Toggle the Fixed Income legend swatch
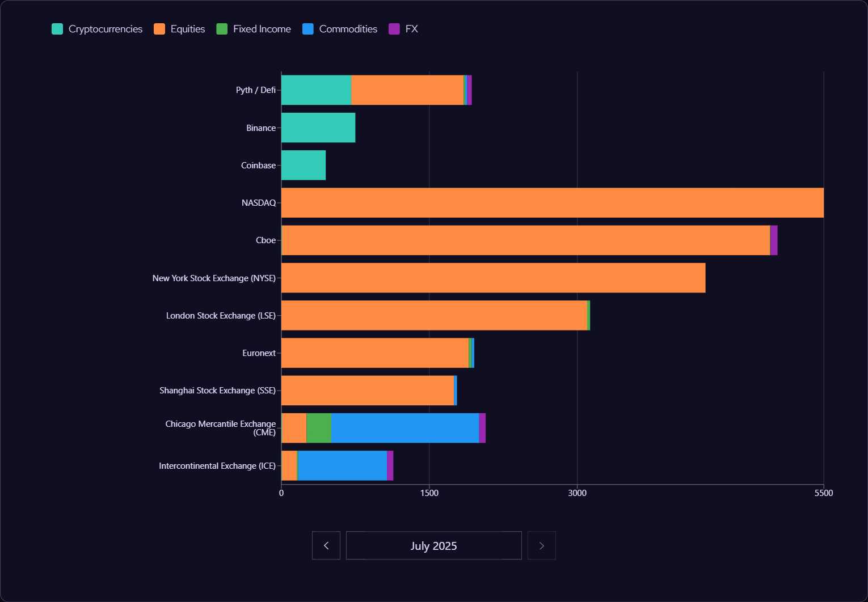This screenshot has height=602, width=868. click(222, 29)
